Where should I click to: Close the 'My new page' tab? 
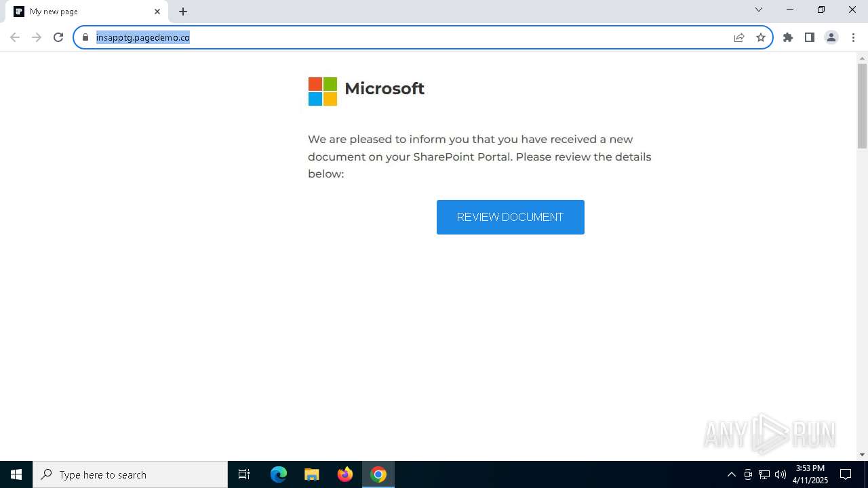pos(157,12)
